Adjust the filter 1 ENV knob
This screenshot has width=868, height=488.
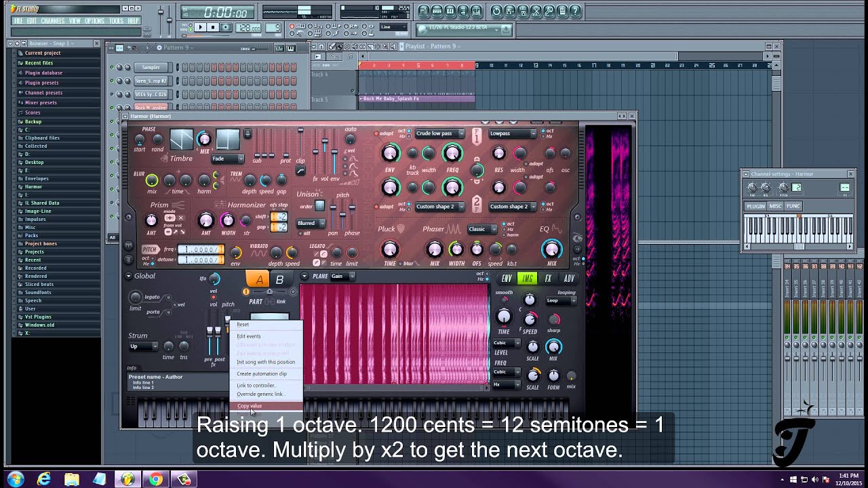389,153
